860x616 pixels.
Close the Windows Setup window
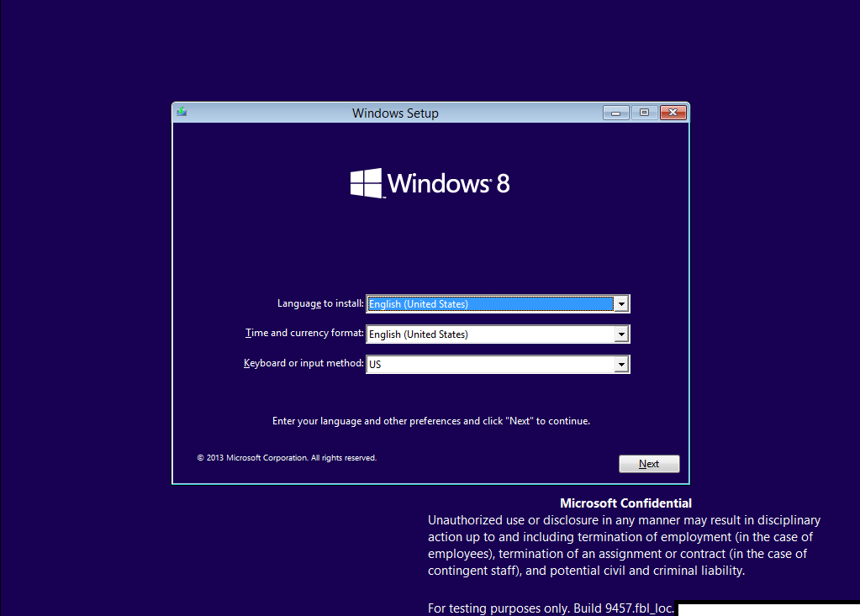click(673, 113)
